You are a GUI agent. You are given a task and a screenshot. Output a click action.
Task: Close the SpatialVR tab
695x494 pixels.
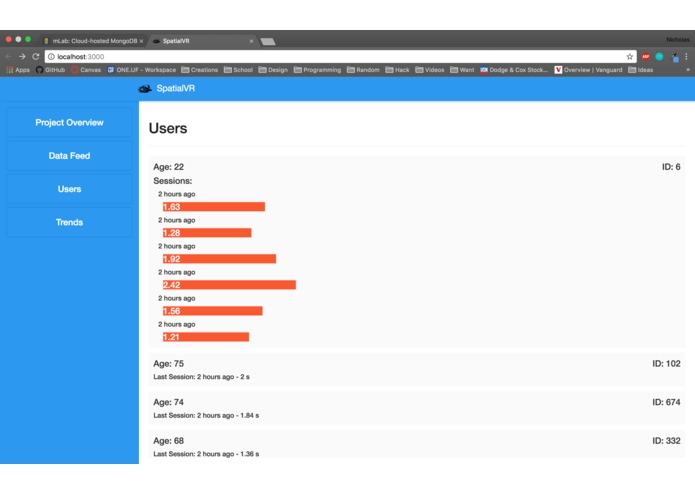click(251, 41)
